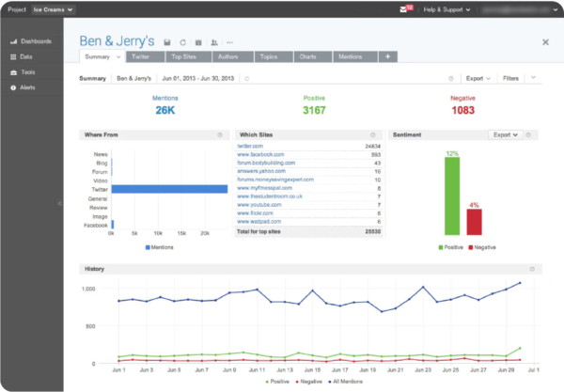
Task: Open the www.wattpad.com link
Action: click(x=259, y=222)
